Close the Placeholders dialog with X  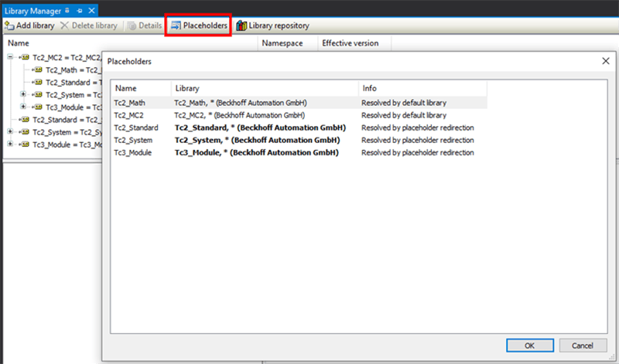click(606, 61)
